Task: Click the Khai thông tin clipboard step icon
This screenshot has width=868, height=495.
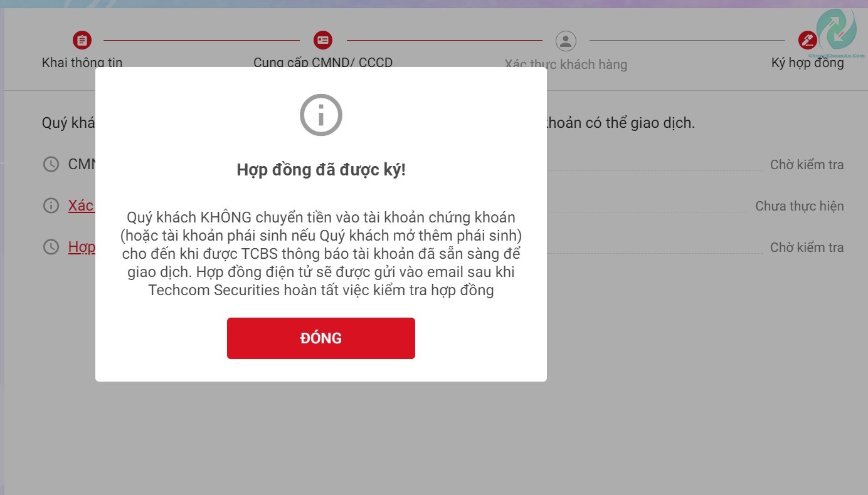Action: coord(82,39)
